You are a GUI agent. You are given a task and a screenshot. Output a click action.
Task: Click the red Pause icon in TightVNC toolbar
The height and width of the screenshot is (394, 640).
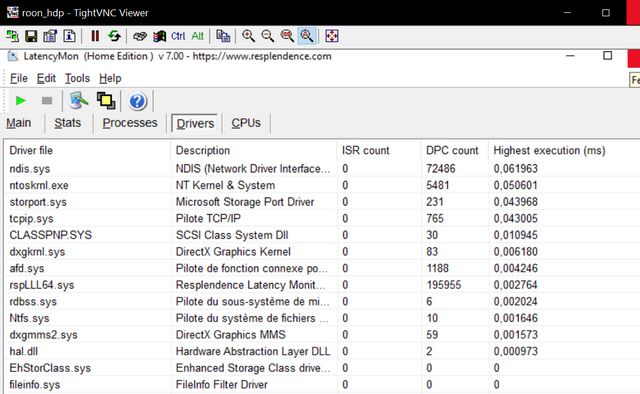[x=95, y=36]
